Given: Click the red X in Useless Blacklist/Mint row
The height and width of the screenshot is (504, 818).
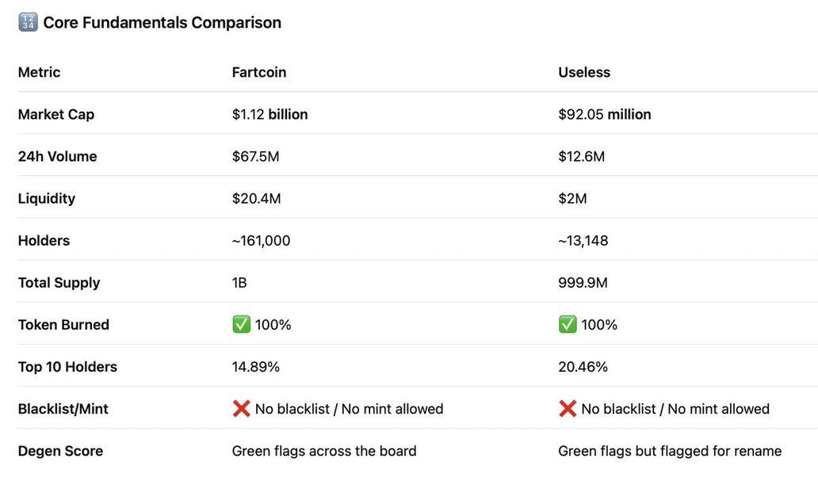Looking at the screenshot, I should coord(568,409).
